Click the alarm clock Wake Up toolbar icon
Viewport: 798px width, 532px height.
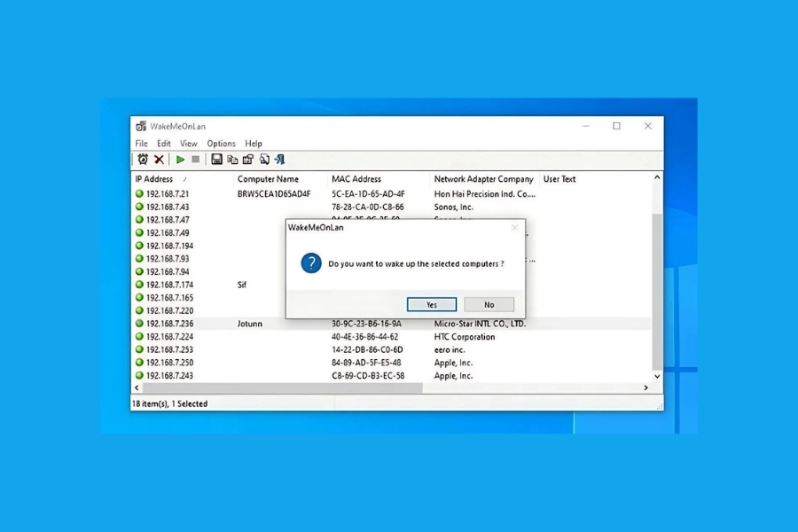[143, 160]
